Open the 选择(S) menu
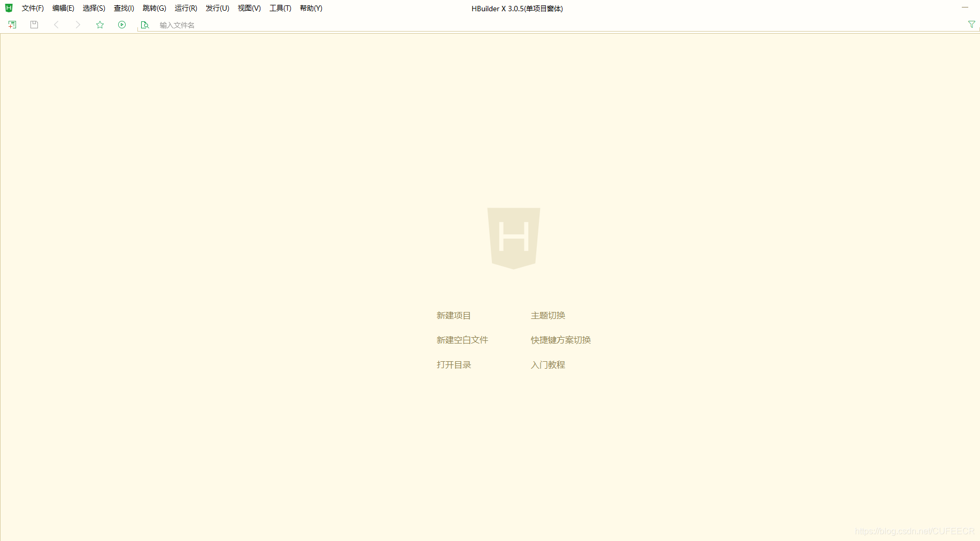The image size is (980, 541). click(94, 8)
